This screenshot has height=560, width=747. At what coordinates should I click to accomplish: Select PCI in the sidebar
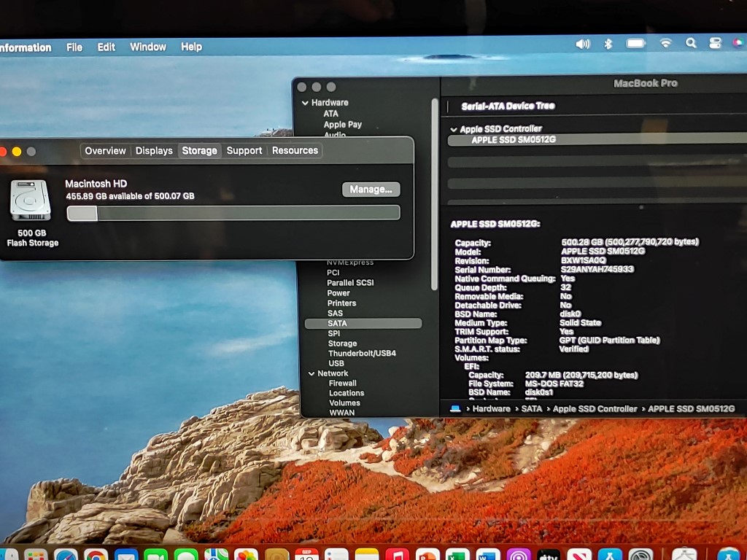(x=333, y=273)
